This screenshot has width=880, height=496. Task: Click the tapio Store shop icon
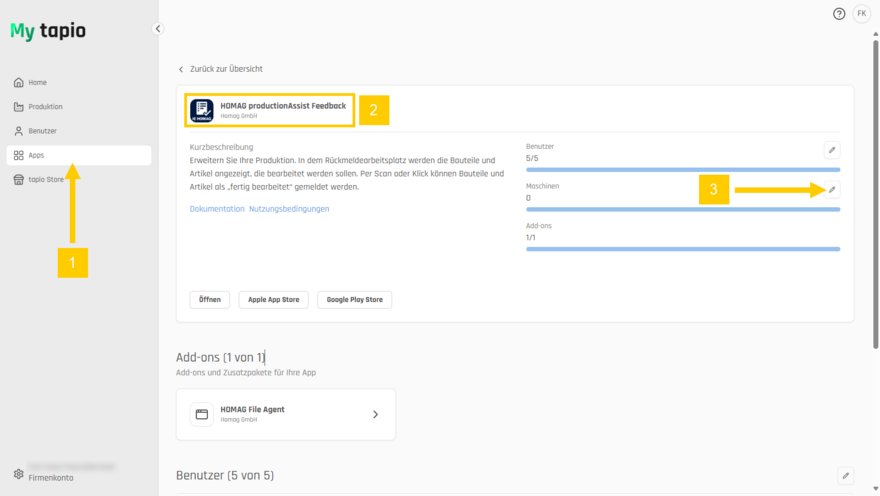tap(19, 180)
